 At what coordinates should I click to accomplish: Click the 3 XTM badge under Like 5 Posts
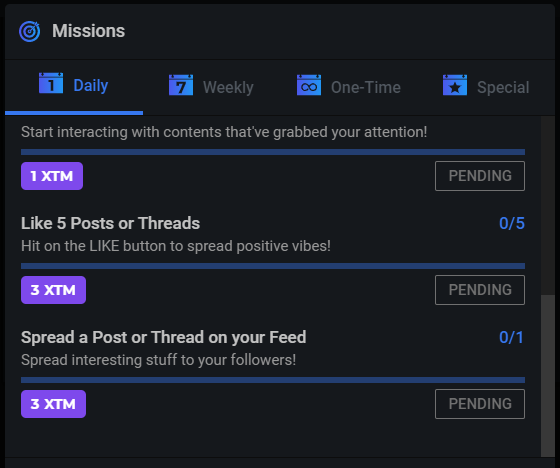click(x=54, y=290)
